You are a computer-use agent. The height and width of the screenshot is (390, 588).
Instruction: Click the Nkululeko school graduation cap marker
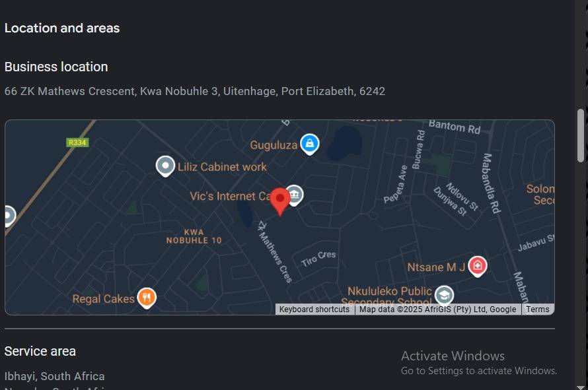446,295
